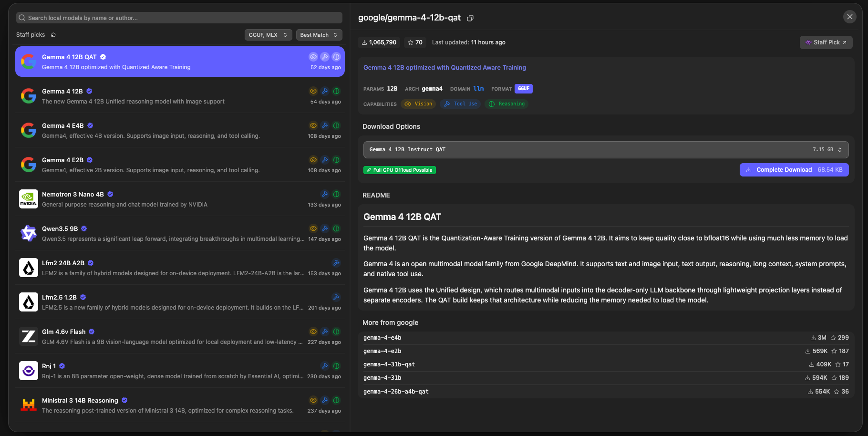
Task: Select the Gemma 4 E4B model in the list
Action: coord(180,130)
